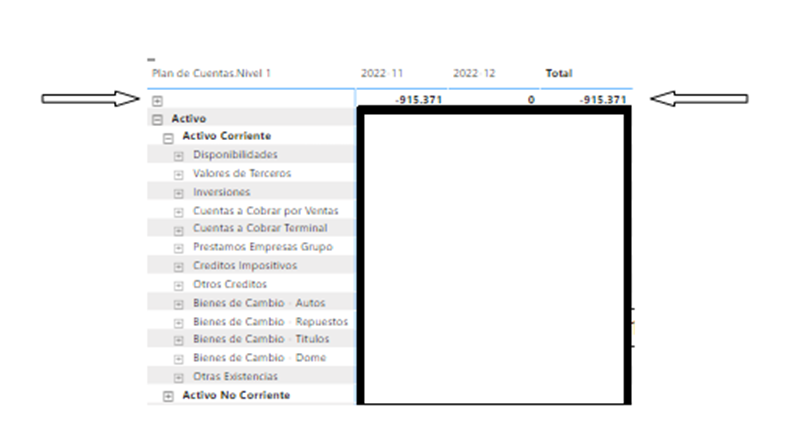Expand the Valores de Terceros row

point(178,175)
